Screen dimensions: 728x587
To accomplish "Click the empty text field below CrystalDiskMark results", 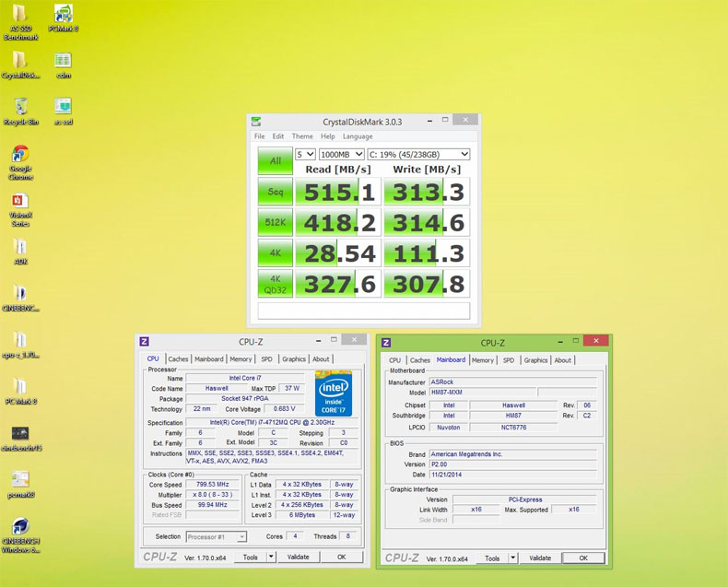I will click(x=363, y=311).
